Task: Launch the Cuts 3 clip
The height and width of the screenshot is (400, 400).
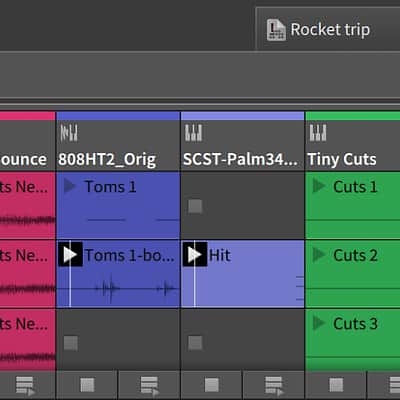Action: (x=319, y=323)
